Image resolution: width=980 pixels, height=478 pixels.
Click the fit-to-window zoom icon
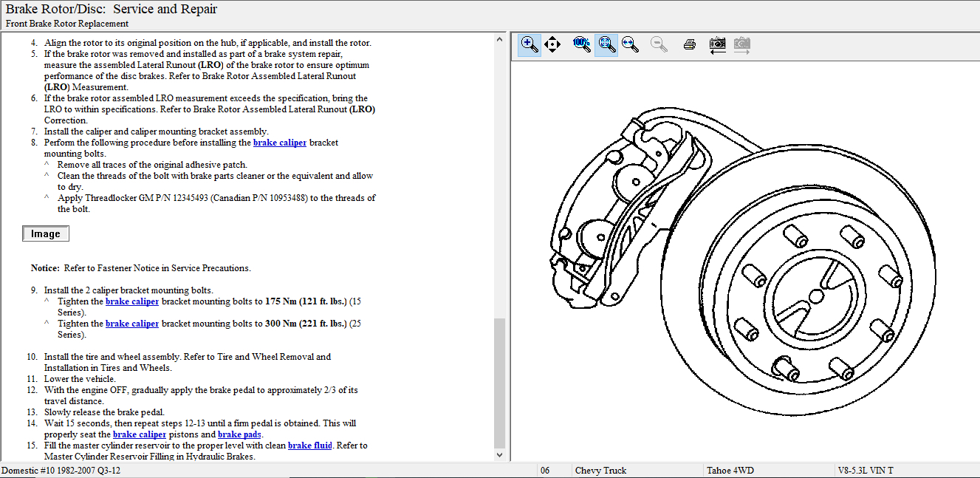tap(606, 45)
